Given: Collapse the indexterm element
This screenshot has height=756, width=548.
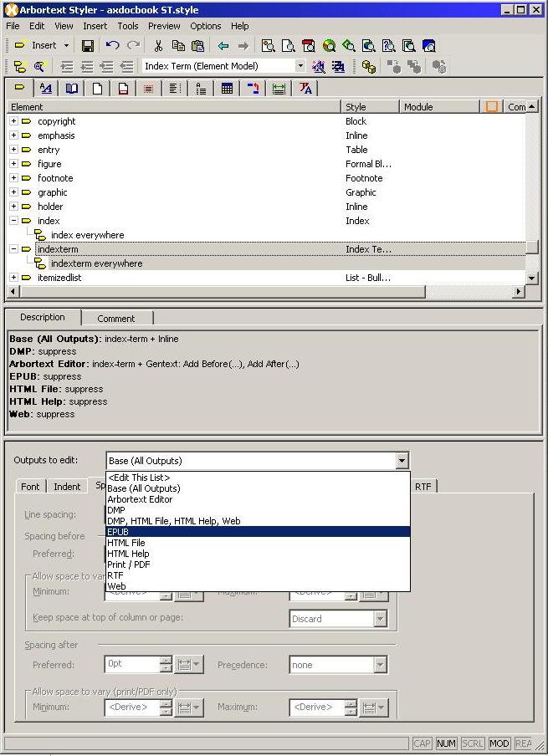Looking at the screenshot, I should click(14, 249).
